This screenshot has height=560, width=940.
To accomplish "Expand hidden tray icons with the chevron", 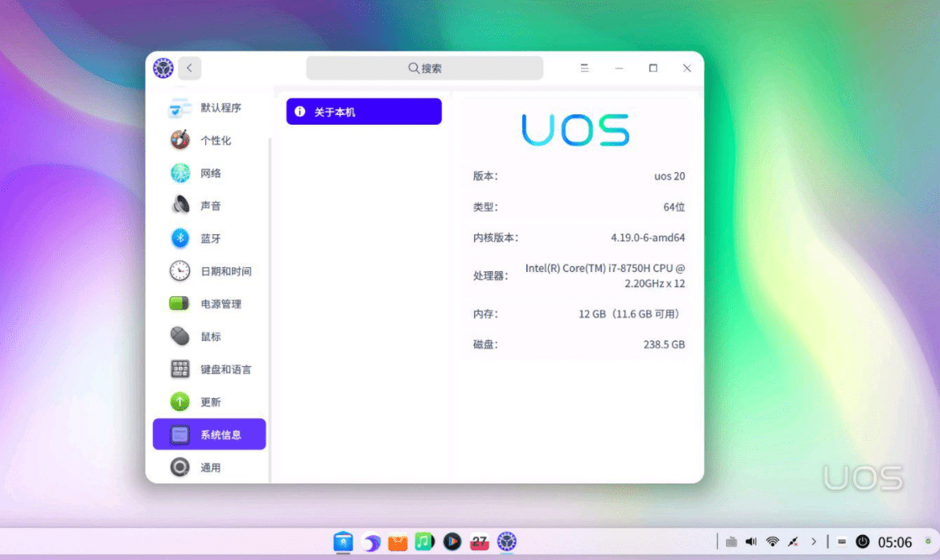I will click(x=813, y=541).
